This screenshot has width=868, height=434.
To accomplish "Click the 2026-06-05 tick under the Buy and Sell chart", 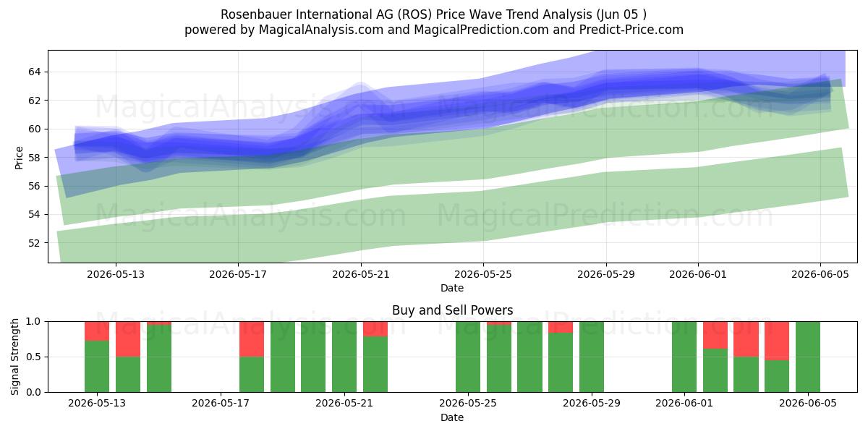I will [808, 404].
